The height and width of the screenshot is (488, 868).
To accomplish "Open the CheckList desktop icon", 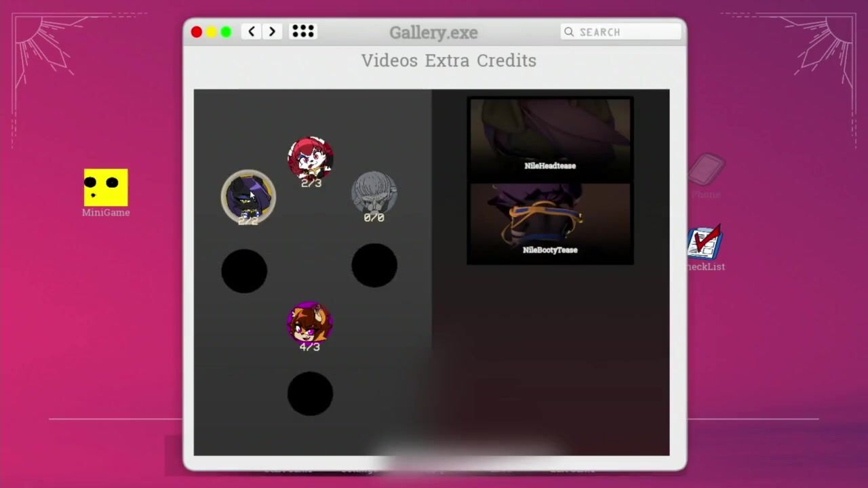I will pos(705,244).
